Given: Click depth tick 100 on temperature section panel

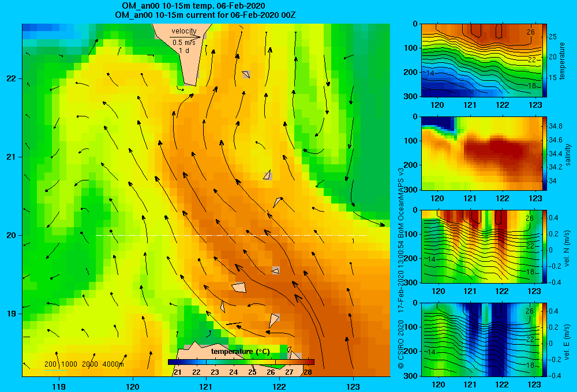Looking at the screenshot, I should (411, 48).
